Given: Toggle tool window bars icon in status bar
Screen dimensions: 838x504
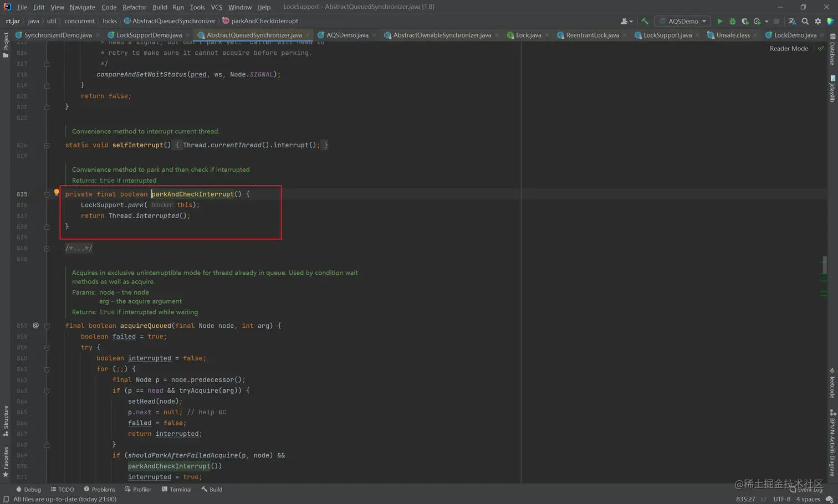Looking at the screenshot, I should 6,499.
